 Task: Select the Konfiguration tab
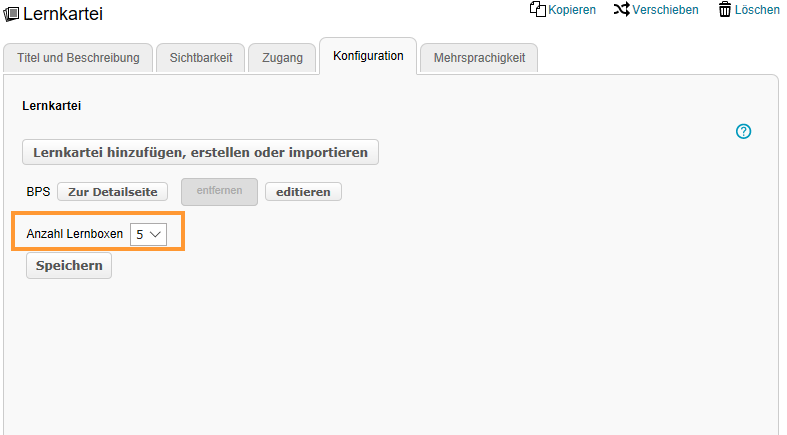[368, 56]
